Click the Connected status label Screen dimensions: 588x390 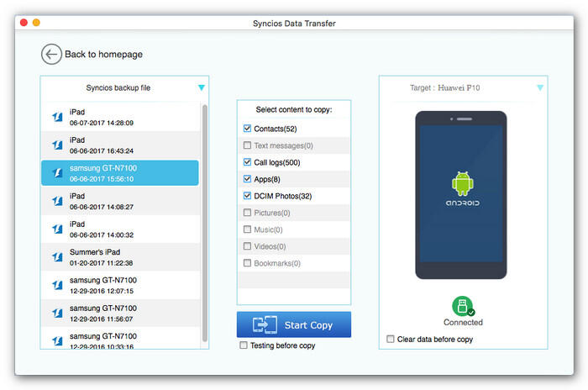(x=463, y=323)
